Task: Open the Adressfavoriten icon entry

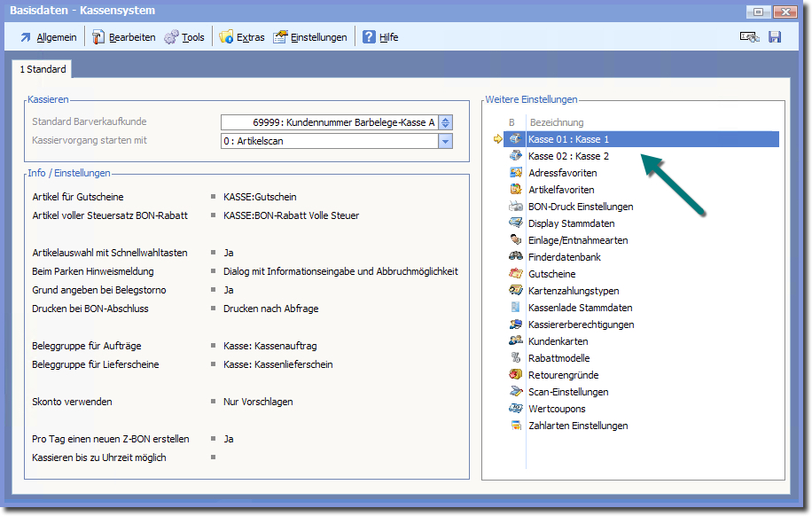Action: pos(516,173)
